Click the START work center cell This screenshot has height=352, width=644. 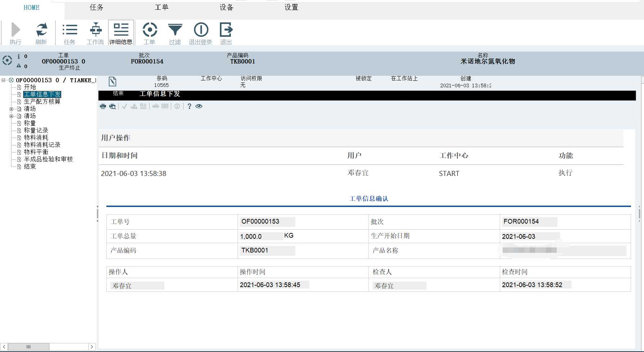click(x=449, y=173)
